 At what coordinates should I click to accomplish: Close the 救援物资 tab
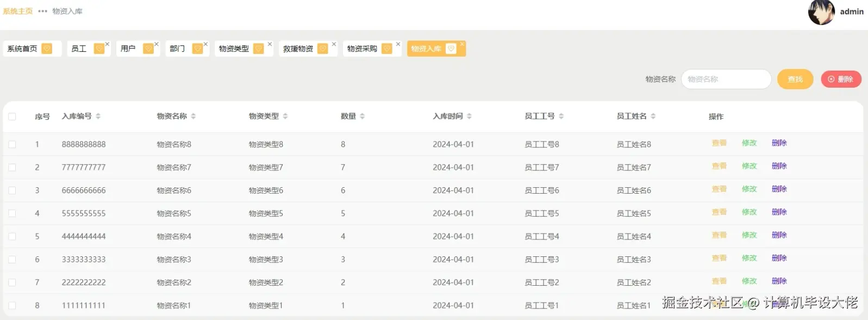(334, 44)
